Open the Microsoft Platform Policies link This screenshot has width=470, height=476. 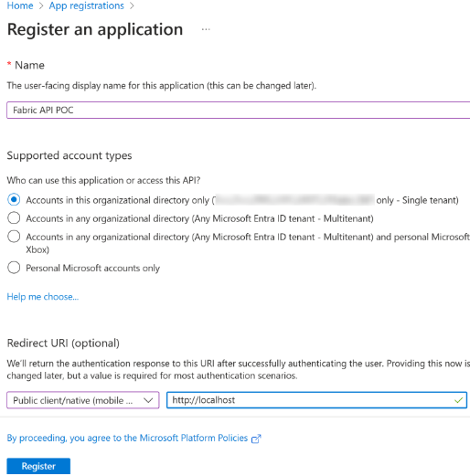coord(127,438)
